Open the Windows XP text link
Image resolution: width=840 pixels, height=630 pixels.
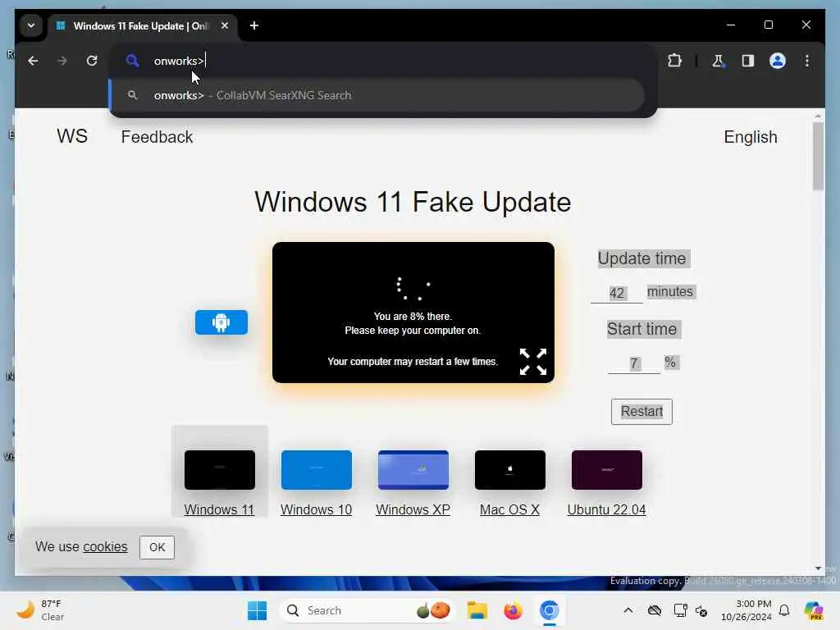[413, 509]
